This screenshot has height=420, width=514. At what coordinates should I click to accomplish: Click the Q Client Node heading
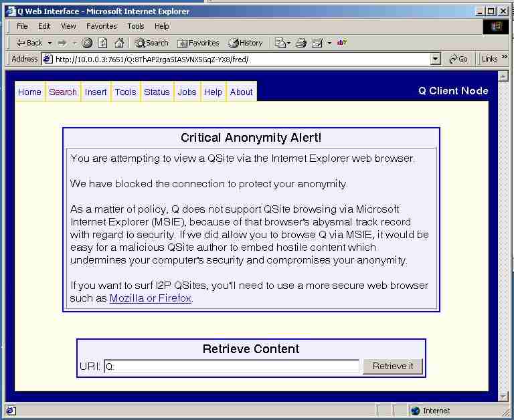tap(453, 91)
